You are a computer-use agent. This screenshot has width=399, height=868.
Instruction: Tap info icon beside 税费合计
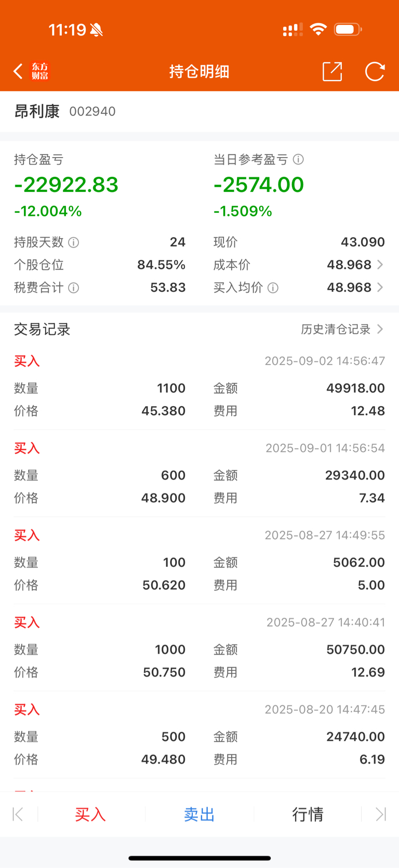pyautogui.click(x=74, y=288)
